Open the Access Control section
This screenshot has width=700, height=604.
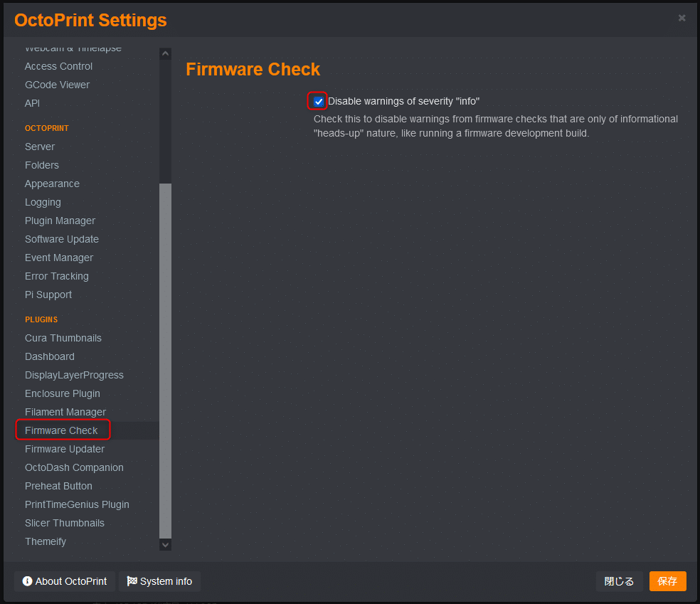click(58, 66)
